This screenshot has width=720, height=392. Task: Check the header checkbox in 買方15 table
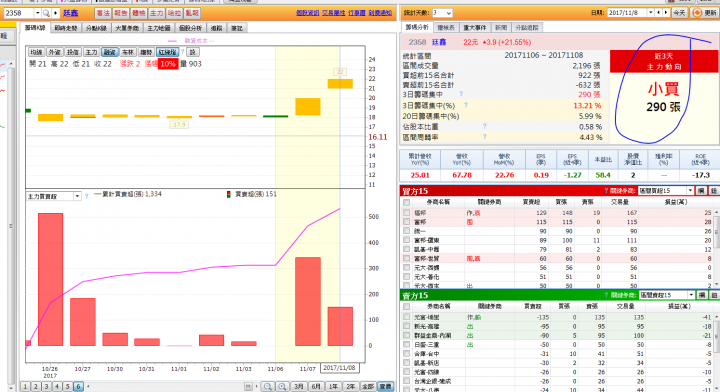[x=406, y=202]
